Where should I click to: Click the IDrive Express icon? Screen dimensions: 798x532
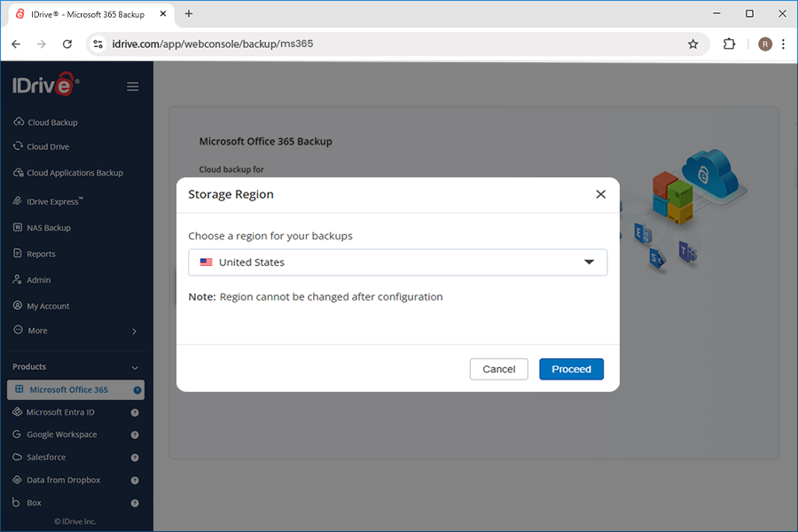[x=18, y=200]
